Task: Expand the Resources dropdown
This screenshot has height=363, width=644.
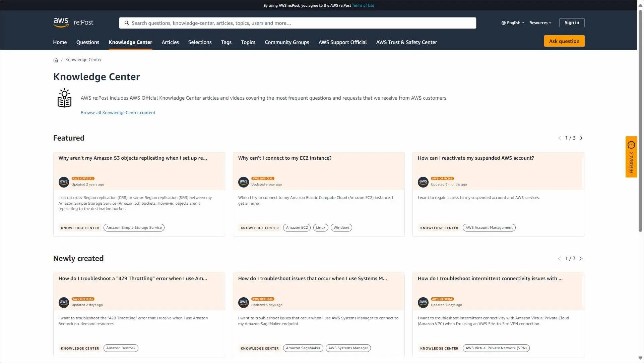Action: point(540,23)
